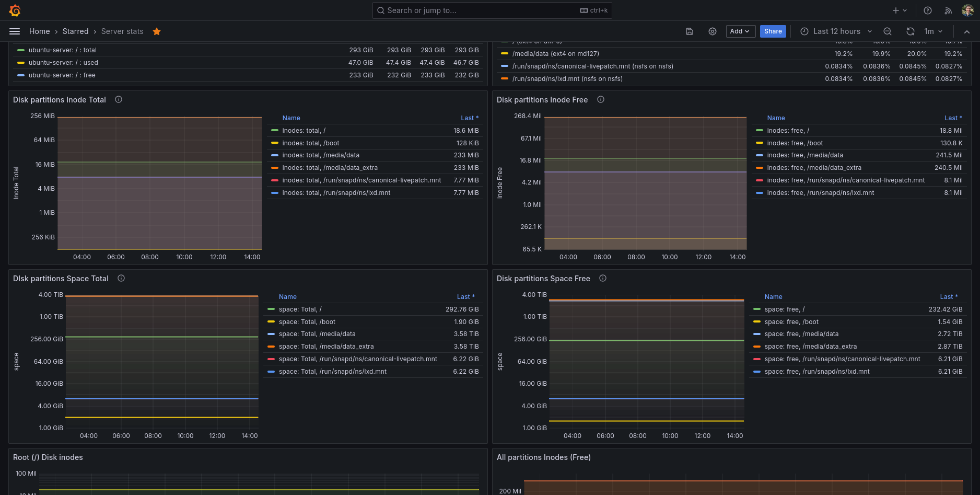Click color swatch for space: Total, /media/data_extra
Screen dimensions: 980x495
[271, 347]
